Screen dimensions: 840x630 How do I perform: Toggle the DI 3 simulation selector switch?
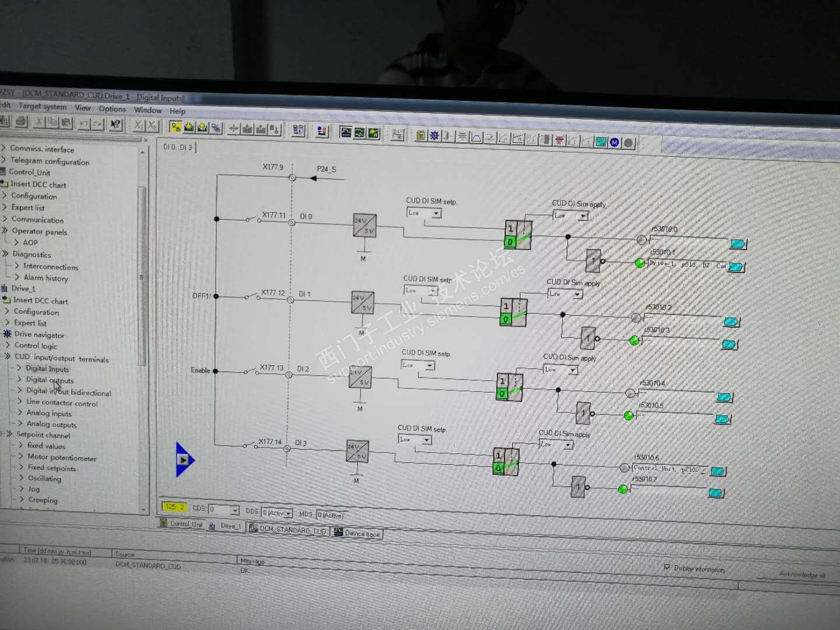coord(506,461)
